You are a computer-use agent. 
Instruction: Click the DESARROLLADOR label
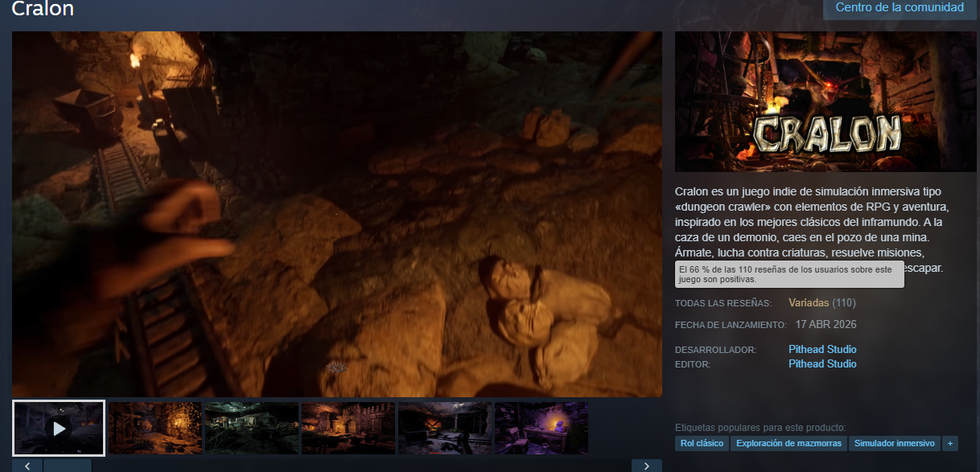click(715, 351)
